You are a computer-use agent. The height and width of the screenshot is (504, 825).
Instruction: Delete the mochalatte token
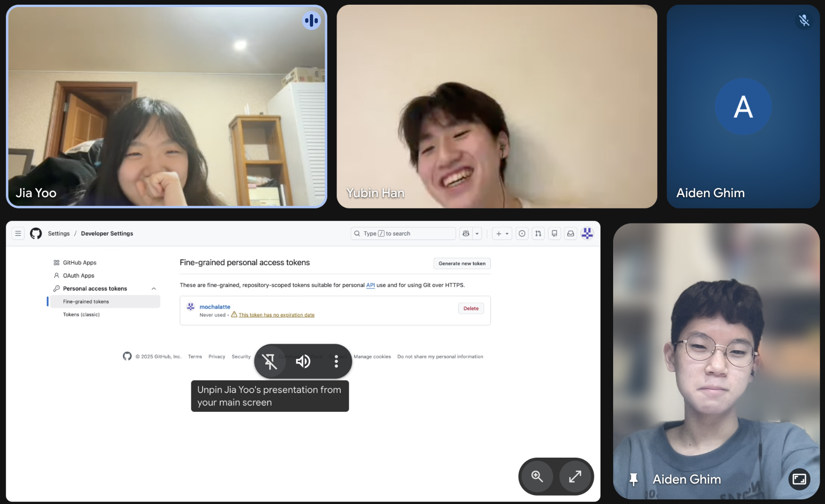click(x=471, y=308)
